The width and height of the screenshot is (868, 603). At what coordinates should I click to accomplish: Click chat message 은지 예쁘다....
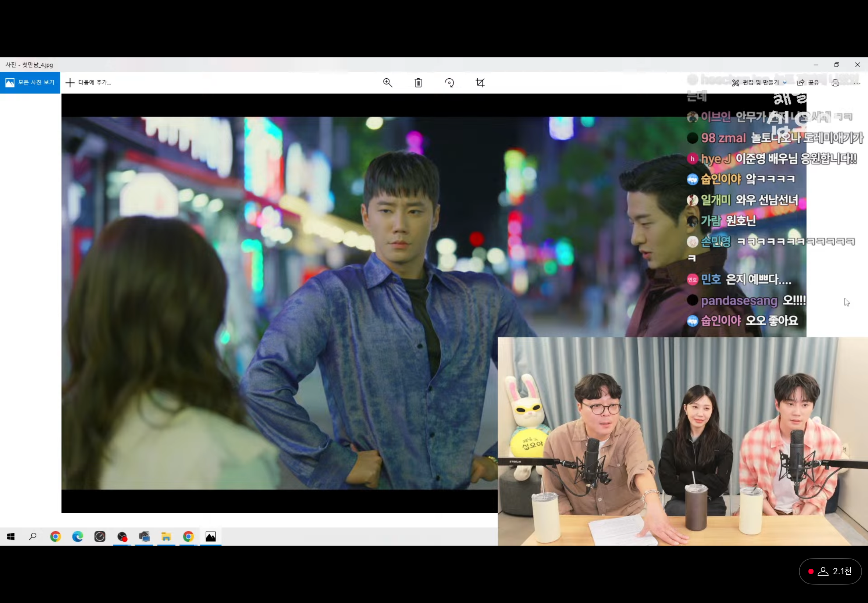coord(758,279)
